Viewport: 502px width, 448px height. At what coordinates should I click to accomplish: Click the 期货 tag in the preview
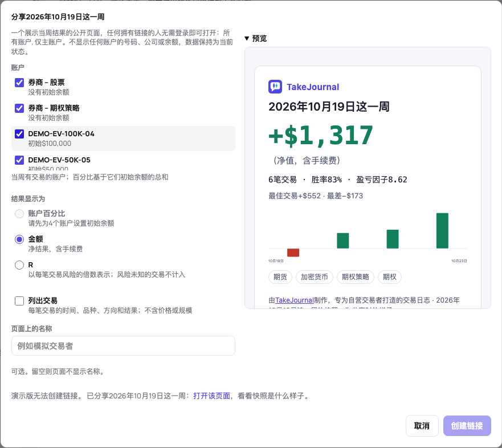280,277
